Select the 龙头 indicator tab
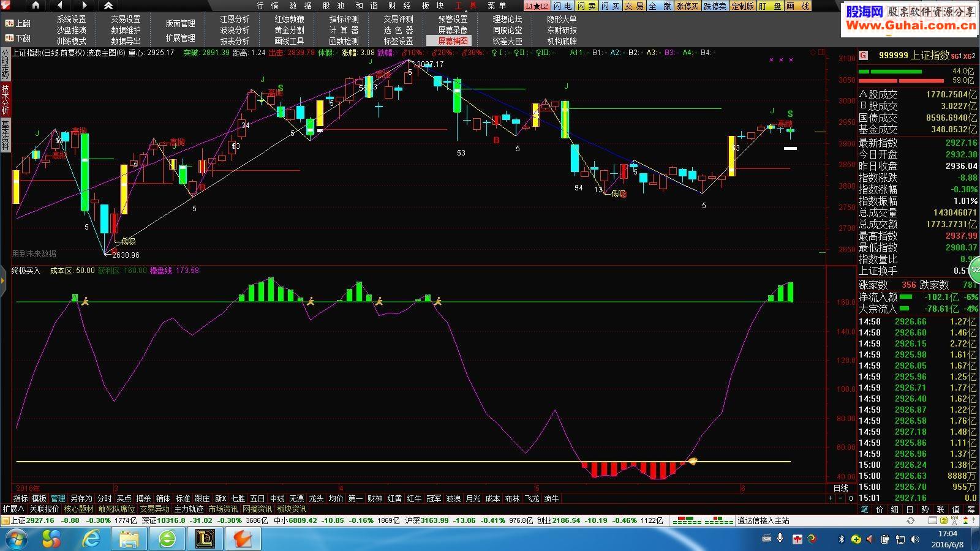The image size is (980, 551). pos(316,498)
